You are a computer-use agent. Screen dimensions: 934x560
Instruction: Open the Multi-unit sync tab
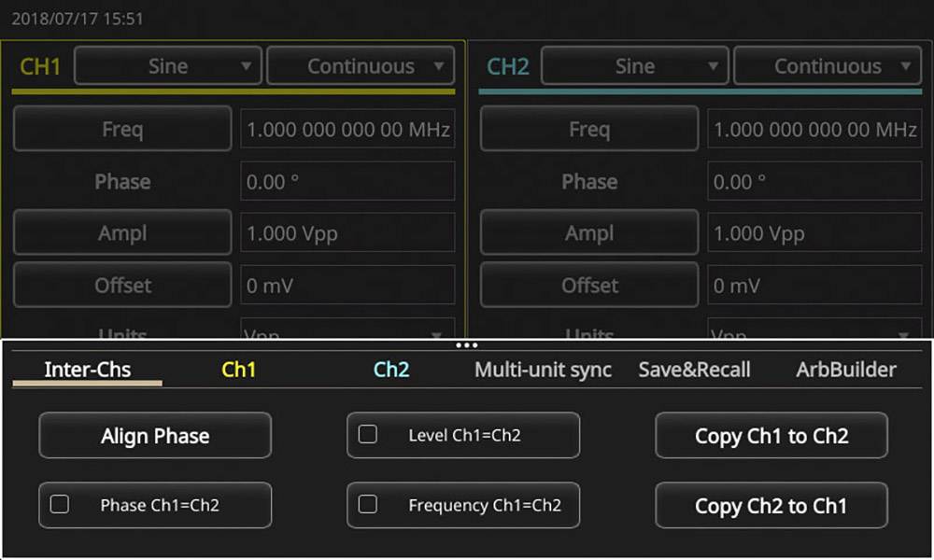pyautogui.click(x=543, y=370)
